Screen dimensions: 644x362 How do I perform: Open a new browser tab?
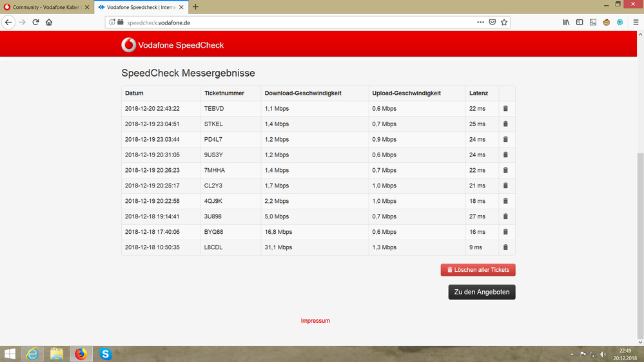point(195,6)
